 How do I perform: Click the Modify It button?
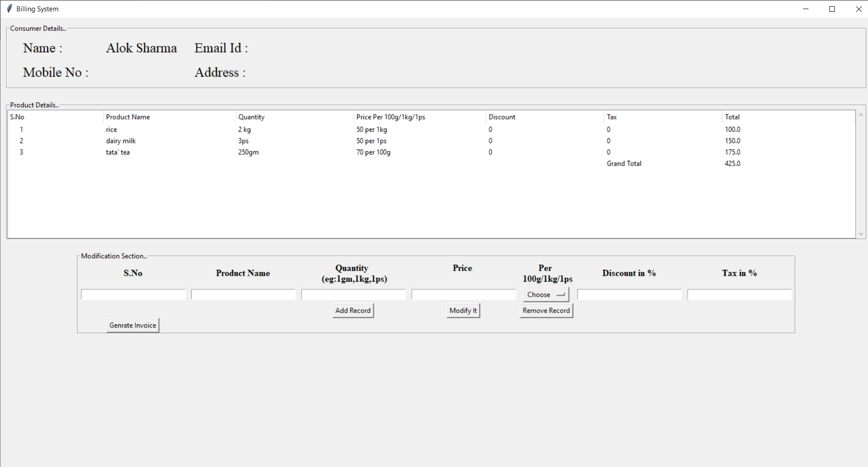(463, 310)
